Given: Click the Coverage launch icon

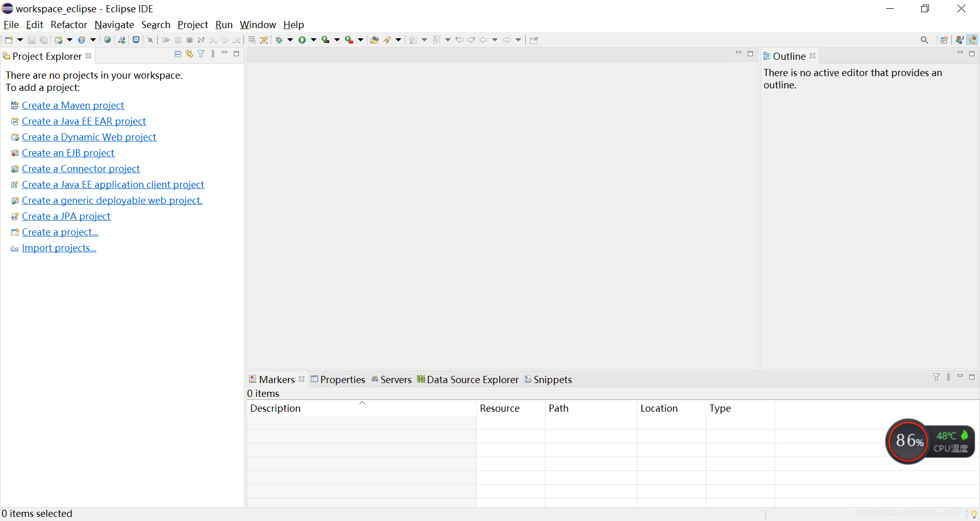Looking at the screenshot, I should click(x=326, y=40).
